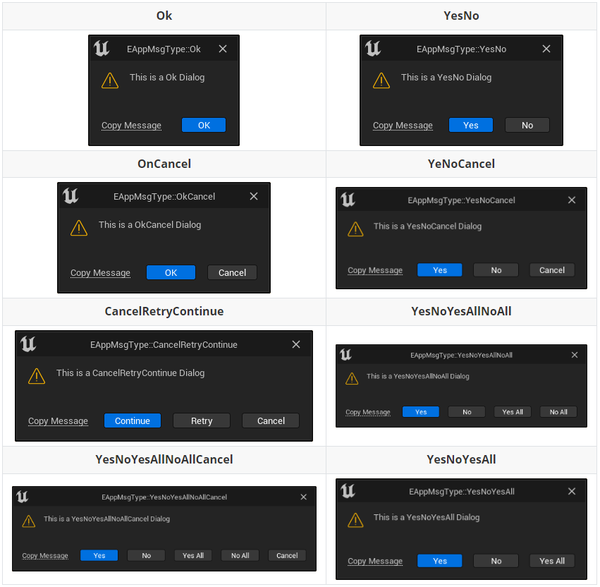600x587 pixels.
Task: Click the warning icon in the YesNo dialog
Action: click(381, 80)
